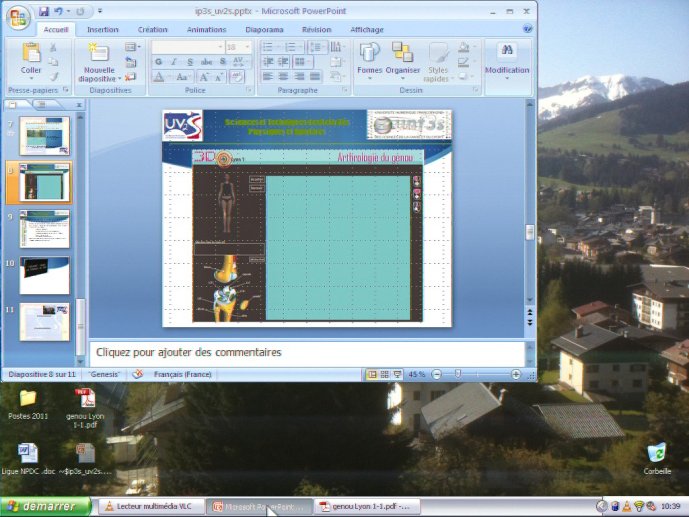Align paragraph text to the left
This screenshot has width=689, height=517.
point(268,77)
